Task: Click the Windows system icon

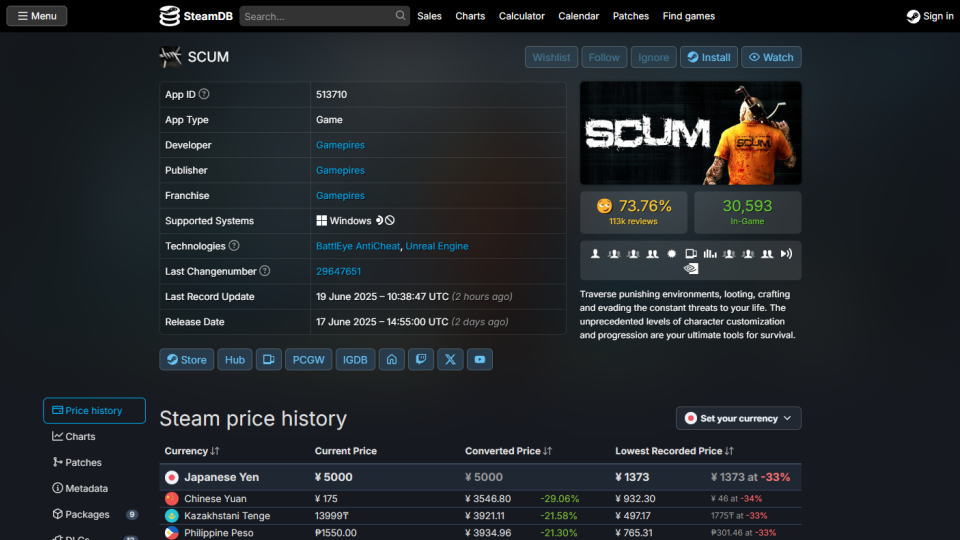Action: point(321,220)
